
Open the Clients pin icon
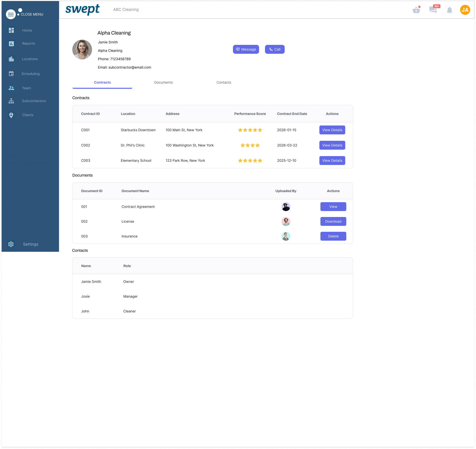(x=11, y=115)
